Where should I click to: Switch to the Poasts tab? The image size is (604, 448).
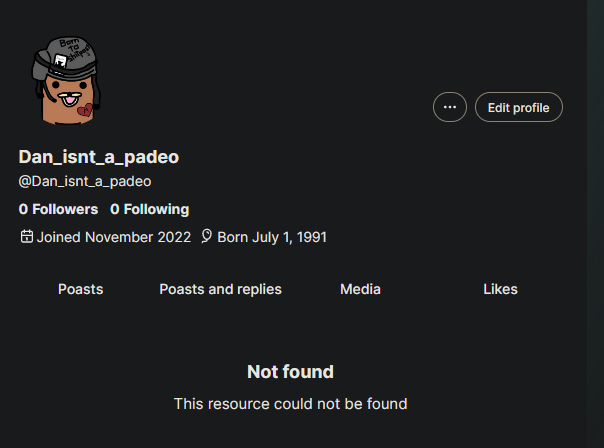[81, 289]
